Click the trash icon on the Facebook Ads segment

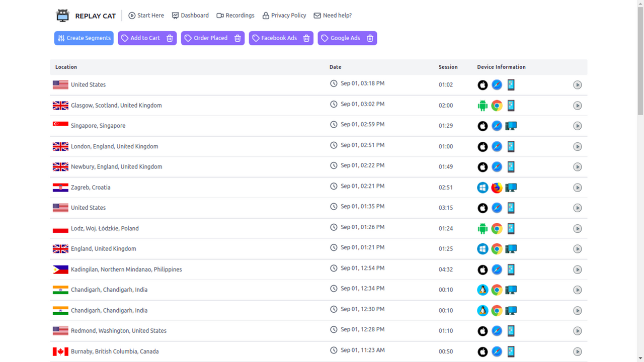click(x=306, y=38)
